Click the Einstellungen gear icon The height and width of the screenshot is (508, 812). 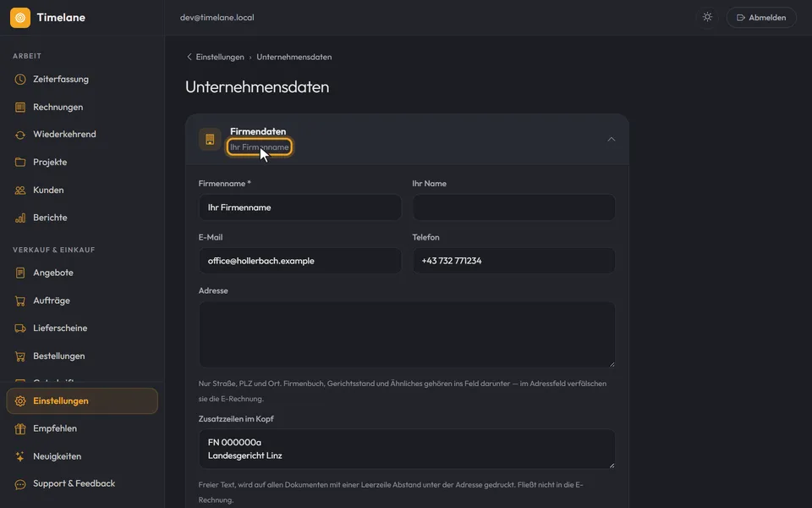20,401
